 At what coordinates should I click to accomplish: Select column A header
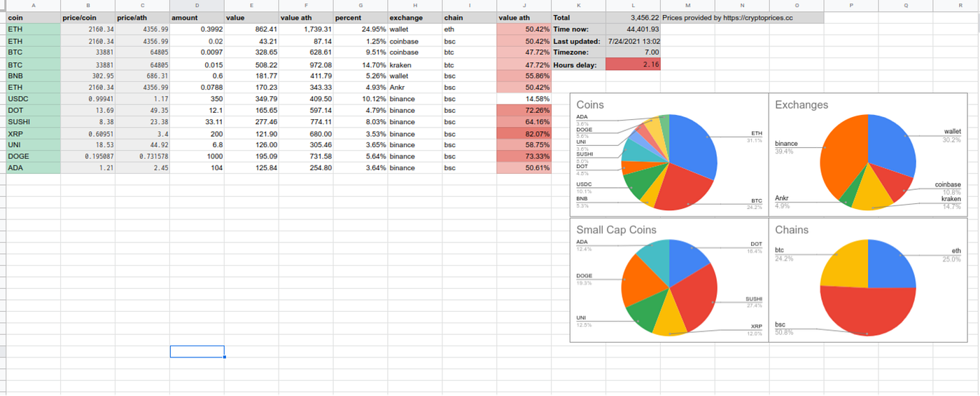coord(34,6)
